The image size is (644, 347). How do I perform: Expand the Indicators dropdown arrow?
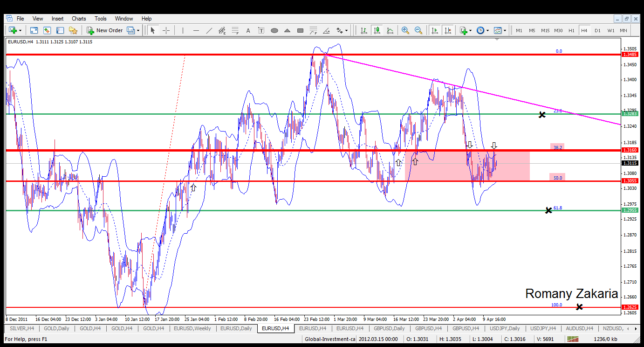pos(470,31)
